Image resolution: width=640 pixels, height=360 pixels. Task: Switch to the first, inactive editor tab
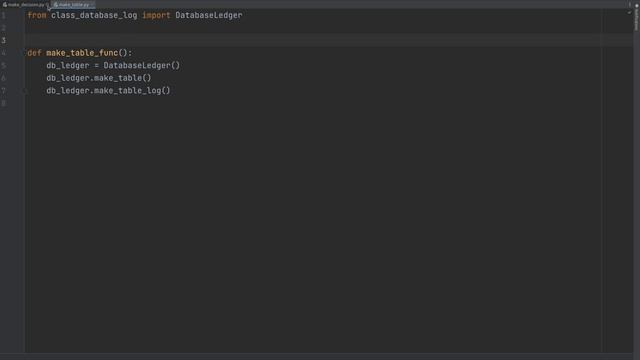(25, 4)
